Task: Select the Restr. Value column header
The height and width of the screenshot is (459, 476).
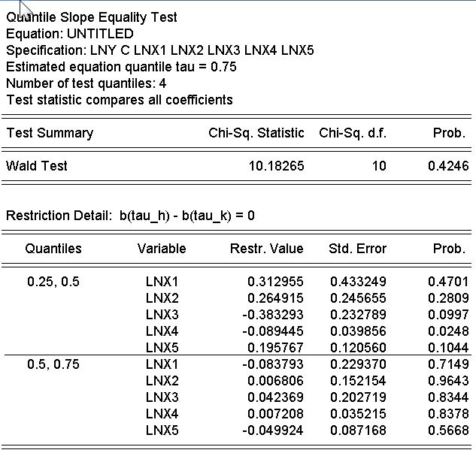Action: click(x=267, y=249)
